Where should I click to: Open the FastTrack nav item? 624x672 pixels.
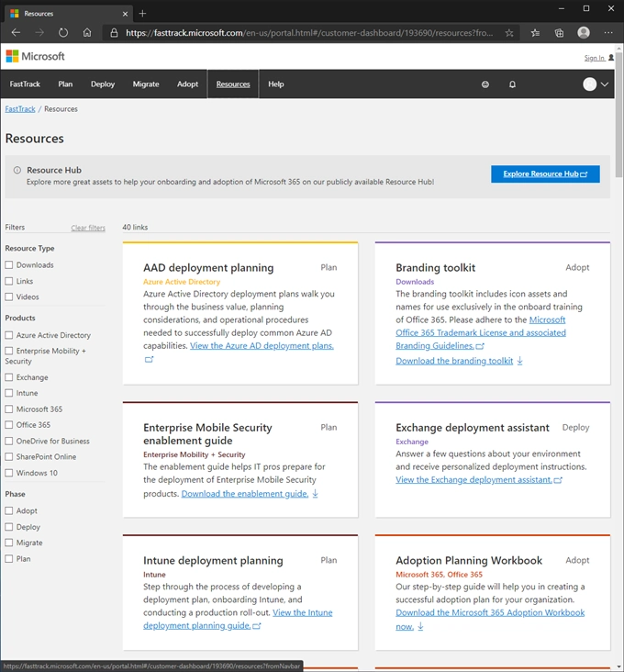coord(25,84)
